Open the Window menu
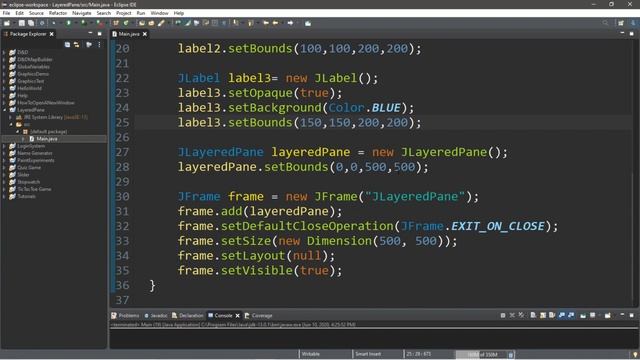Image resolution: width=640 pixels, height=360 pixels. click(159, 13)
